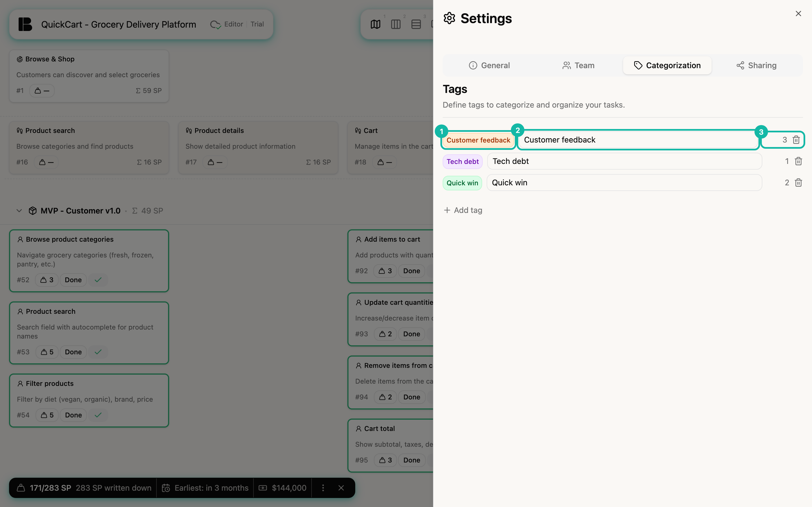Viewport: 812px width, 507px height.
Task: Open estimate dropdown on Product details card
Action: point(215,162)
